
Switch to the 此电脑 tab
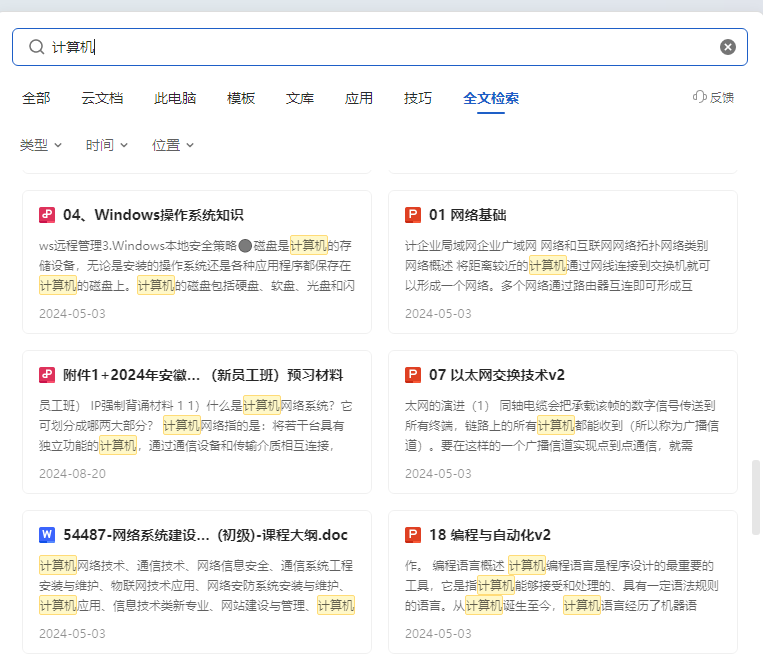(175, 98)
